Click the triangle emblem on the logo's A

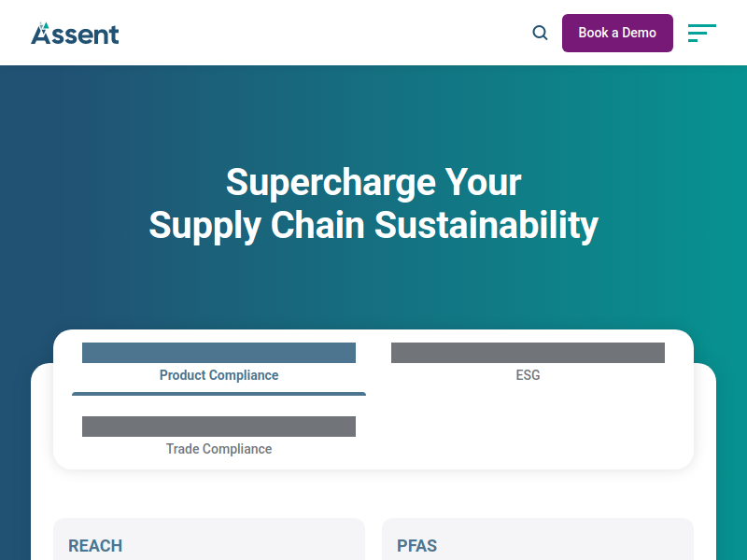(44, 27)
